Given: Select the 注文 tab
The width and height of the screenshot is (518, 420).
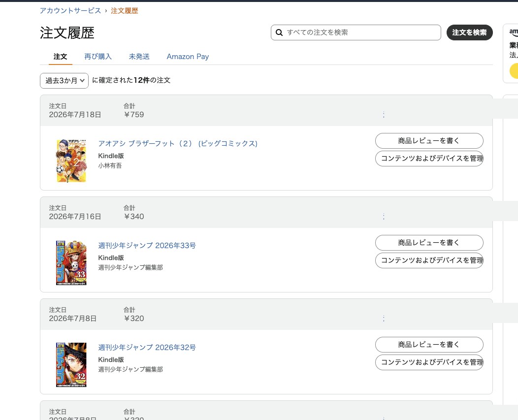Looking at the screenshot, I should pos(60,57).
